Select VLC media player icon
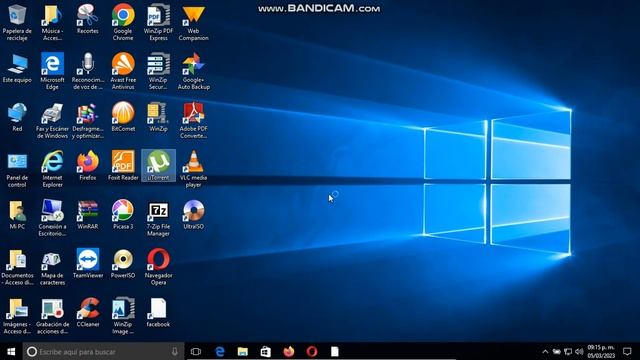640x360 pixels. (x=193, y=169)
